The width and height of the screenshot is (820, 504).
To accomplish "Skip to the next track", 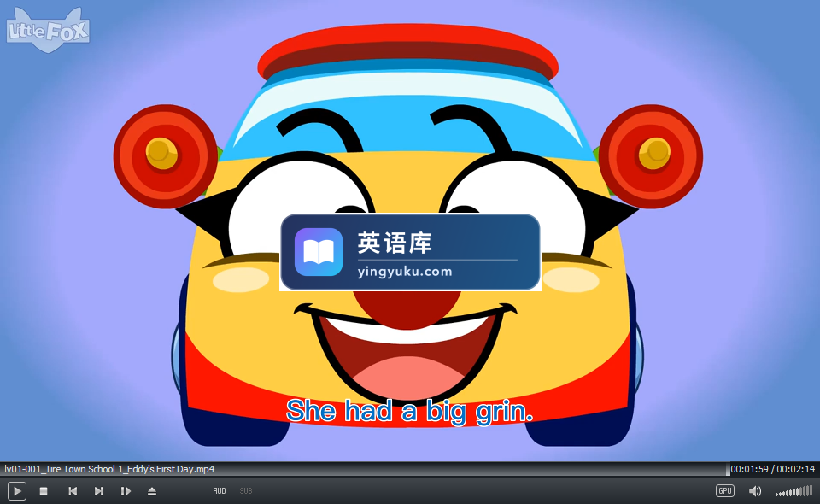I will (98, 491).
